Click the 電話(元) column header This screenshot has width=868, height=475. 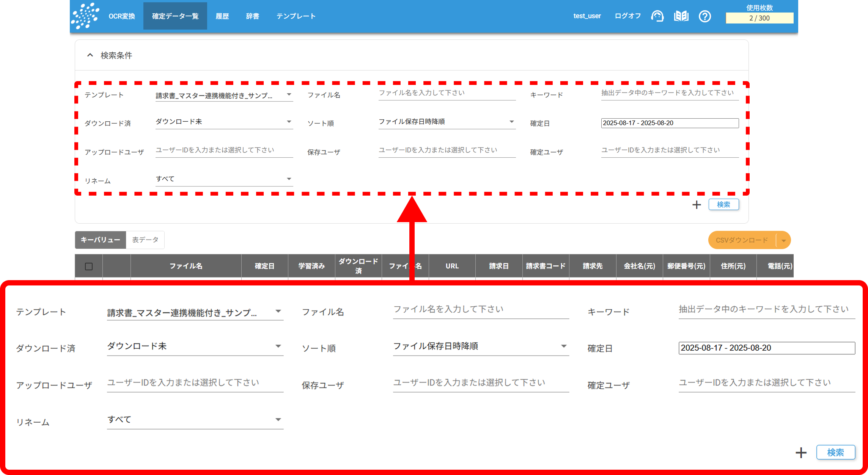pos(775,266)
